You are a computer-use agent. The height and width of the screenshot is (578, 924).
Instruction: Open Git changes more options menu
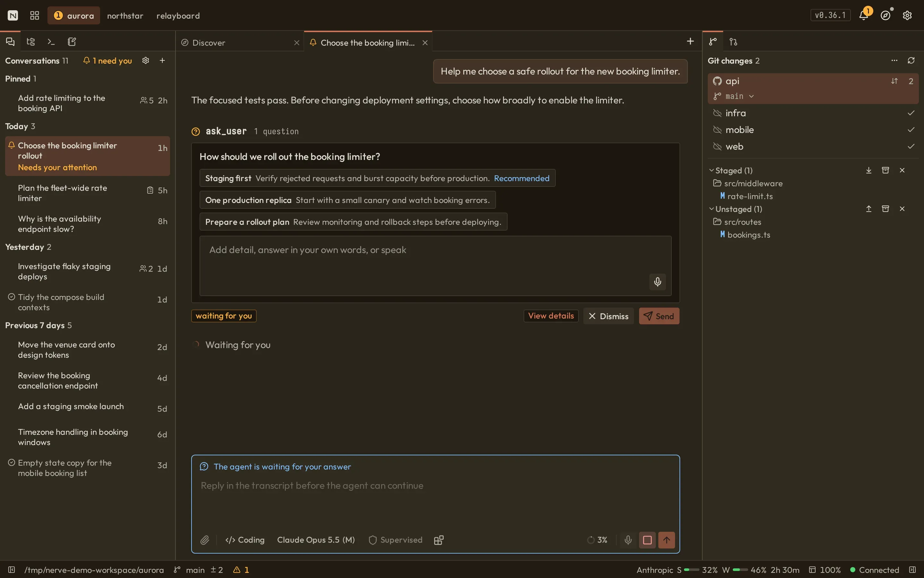[x=894, y=60]
